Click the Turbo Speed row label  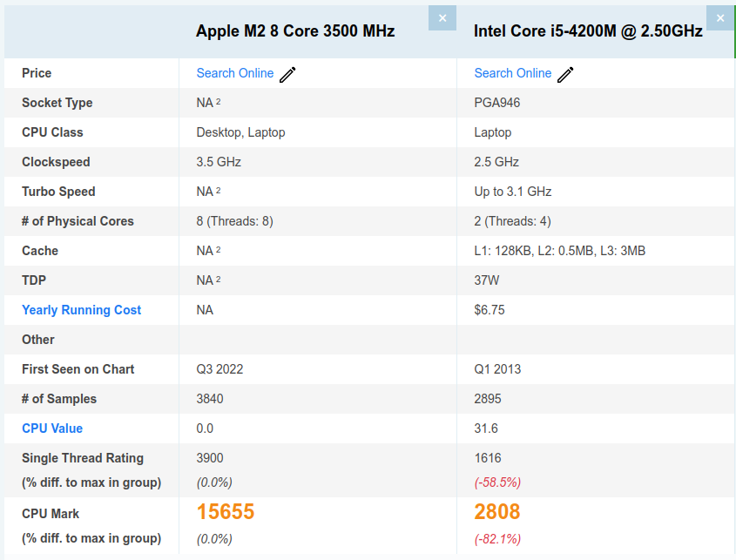58,192
